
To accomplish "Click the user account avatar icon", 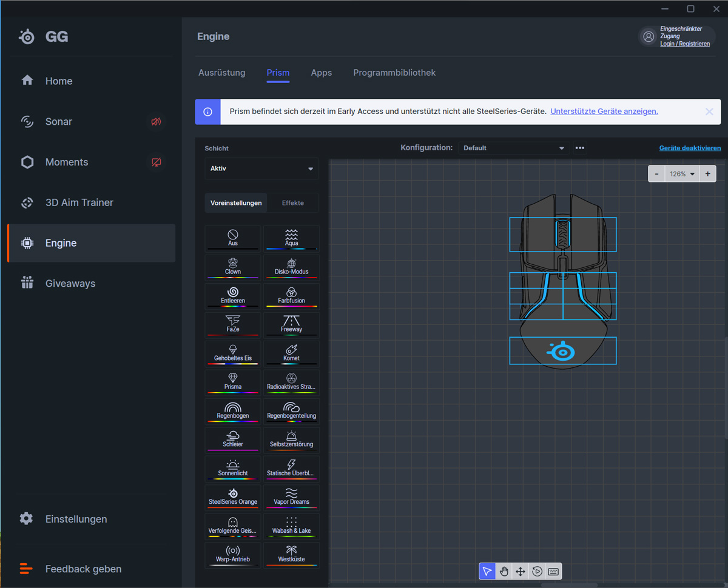I will tap(649, 36).
